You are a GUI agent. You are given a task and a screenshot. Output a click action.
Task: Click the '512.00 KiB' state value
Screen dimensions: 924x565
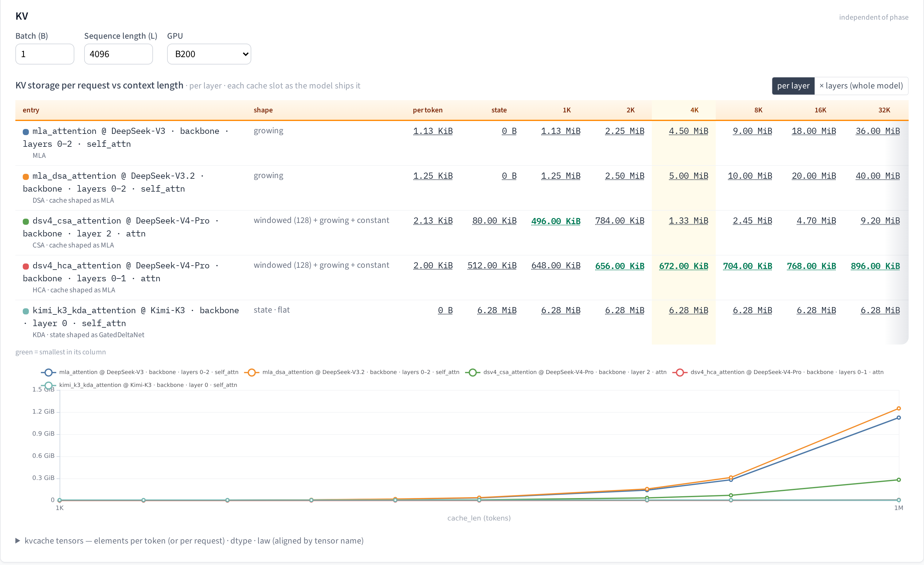click(492, 266)
